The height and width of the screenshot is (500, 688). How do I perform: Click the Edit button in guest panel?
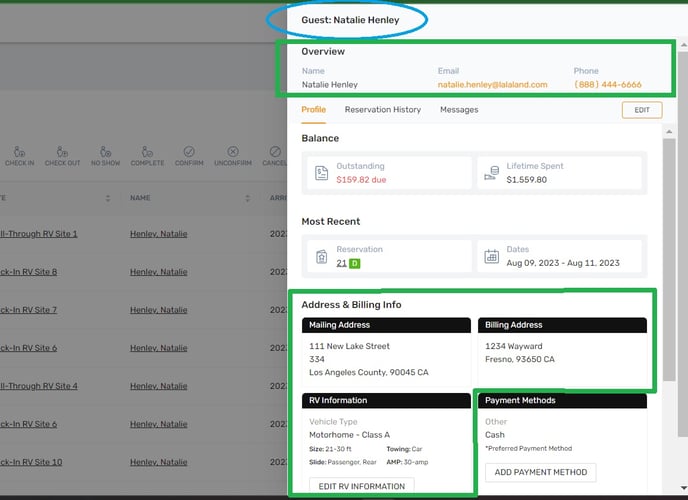click(641, 111)
